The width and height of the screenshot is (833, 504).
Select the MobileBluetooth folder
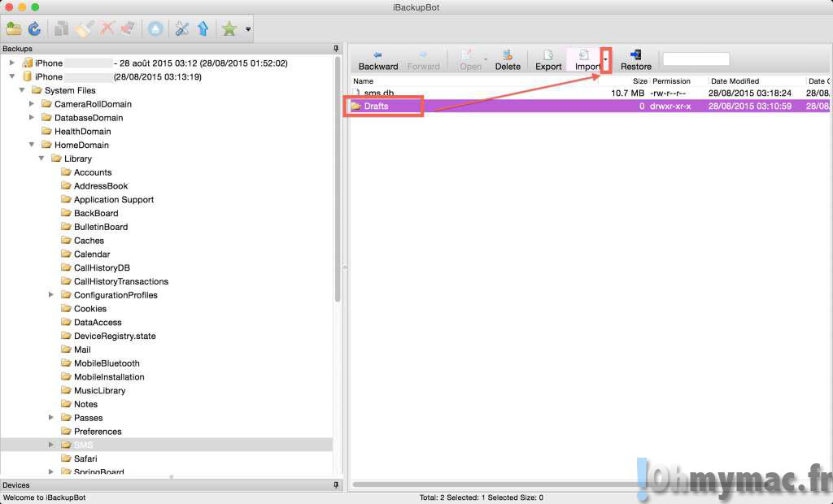coord(107,363)
